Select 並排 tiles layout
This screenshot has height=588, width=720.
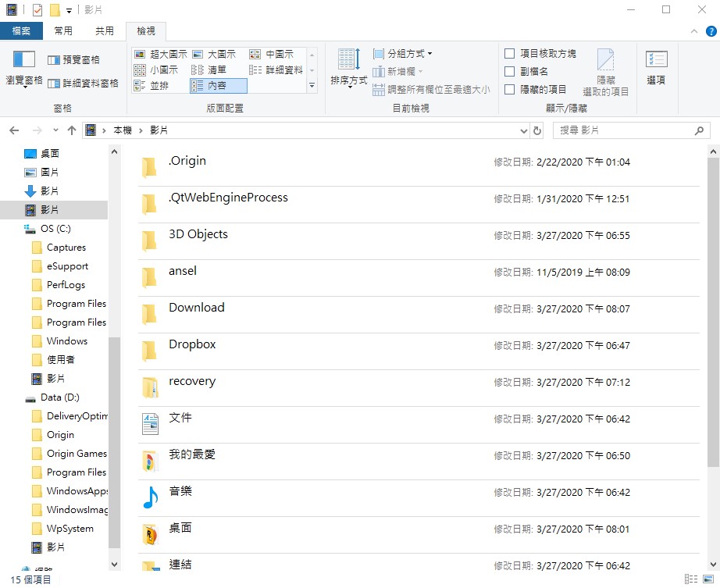pyautogui.click(x=151, y=85)
